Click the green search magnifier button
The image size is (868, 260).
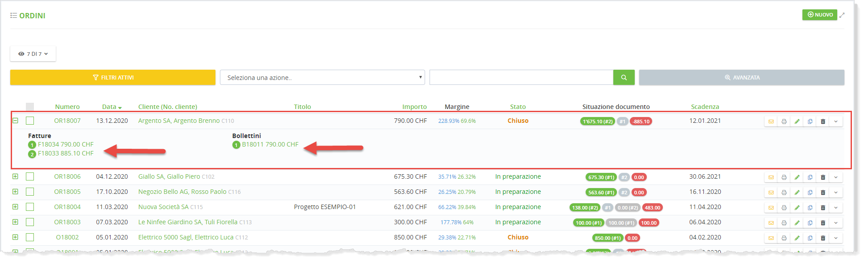tap(624, 77)
